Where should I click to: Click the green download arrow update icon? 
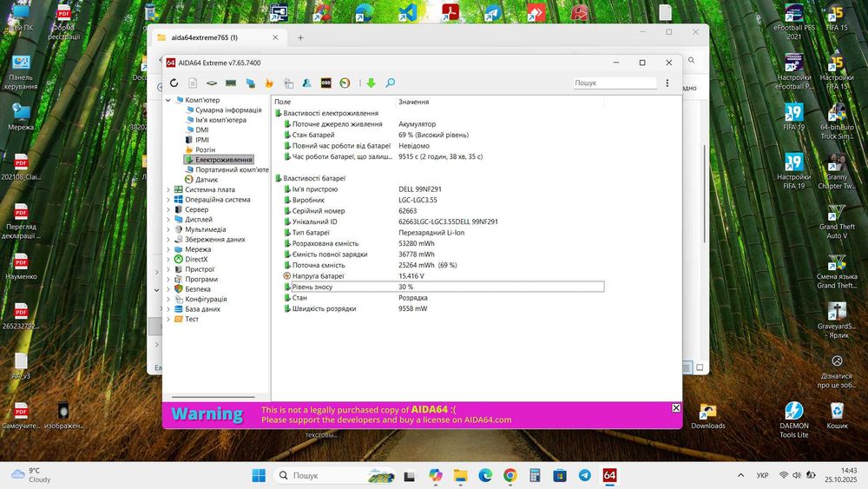(x=371, y=83)
